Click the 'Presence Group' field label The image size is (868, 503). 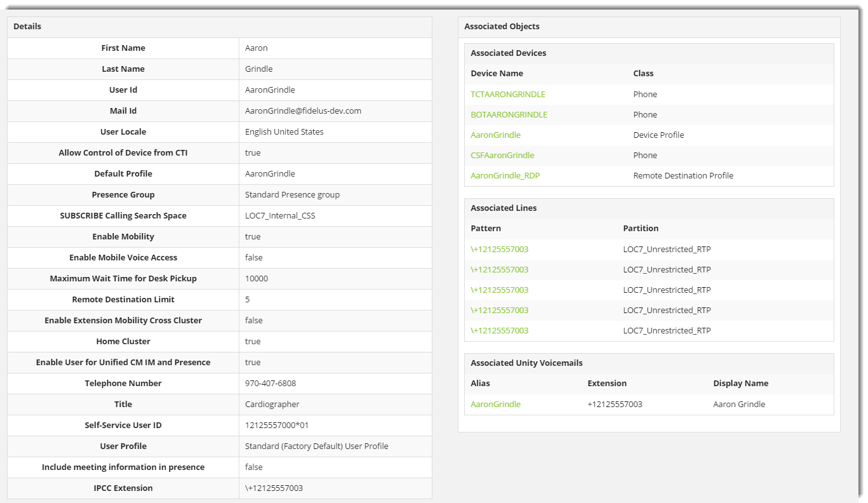click(x=123, y=194)
